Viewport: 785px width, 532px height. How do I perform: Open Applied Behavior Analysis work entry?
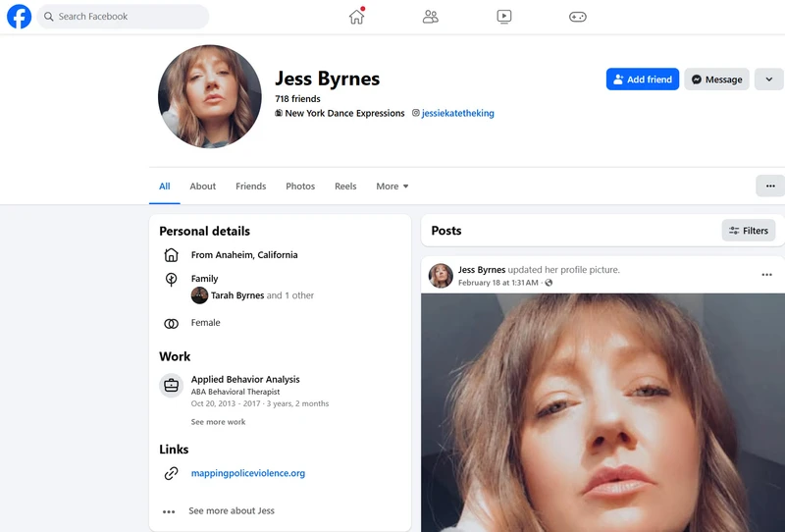coord(245,379)
